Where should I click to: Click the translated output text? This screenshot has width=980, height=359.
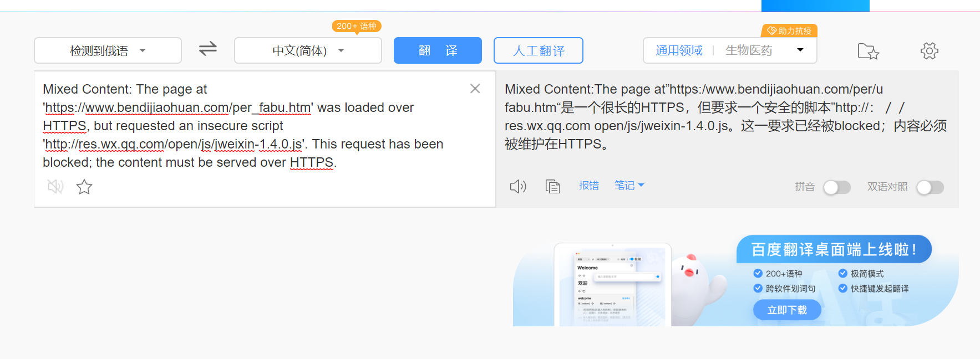point(726,116)
